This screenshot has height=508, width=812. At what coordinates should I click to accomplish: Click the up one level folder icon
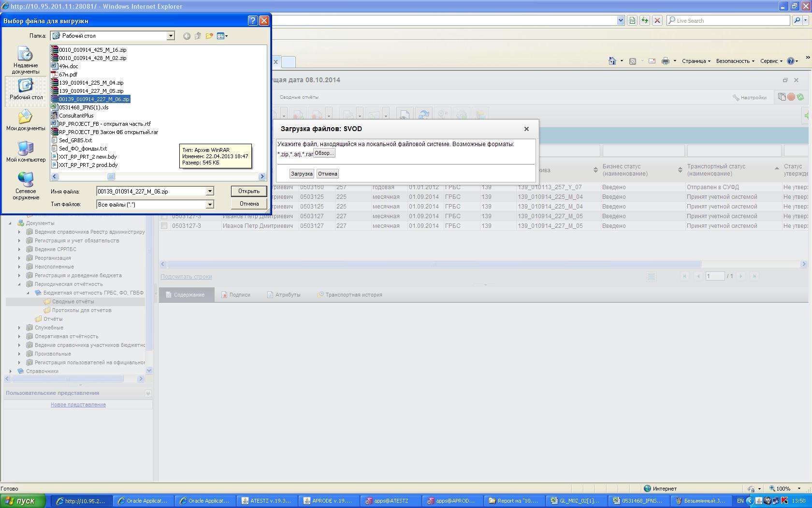click(x=198, y=36)
